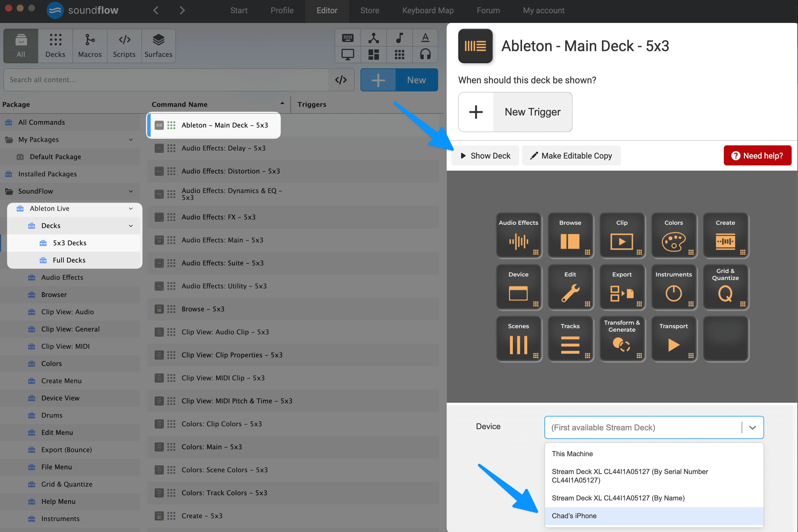Collapse Ableton Live package
The height and width of the screenshot is (532, 798).
[x=131, y=209]
